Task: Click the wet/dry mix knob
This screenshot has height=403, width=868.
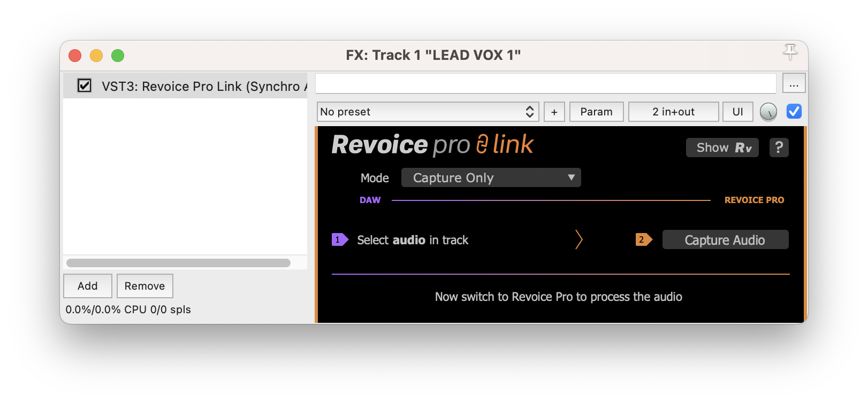Action: [x=768, y=112]
